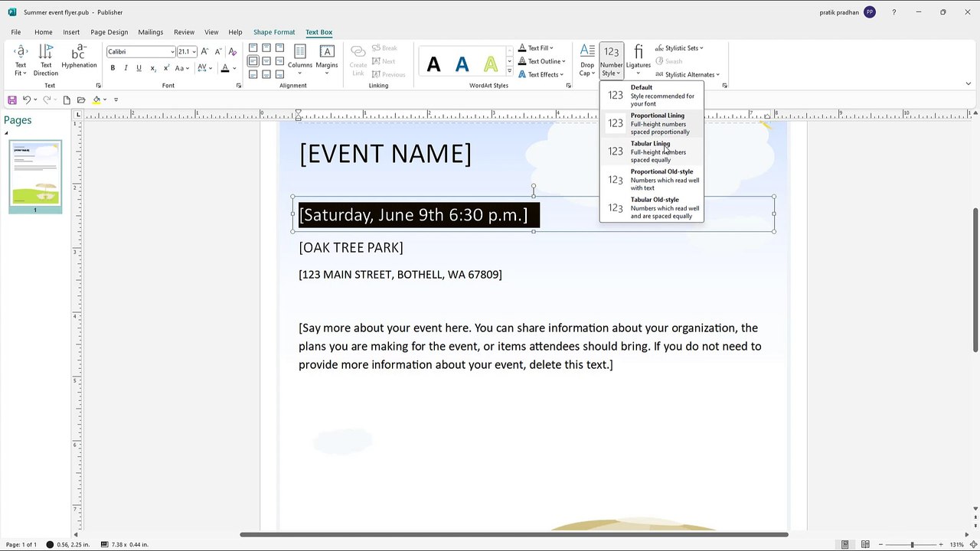Open the Margins menu for text box
The height and width of the screenshot is (551, 980).
(327, 60)
